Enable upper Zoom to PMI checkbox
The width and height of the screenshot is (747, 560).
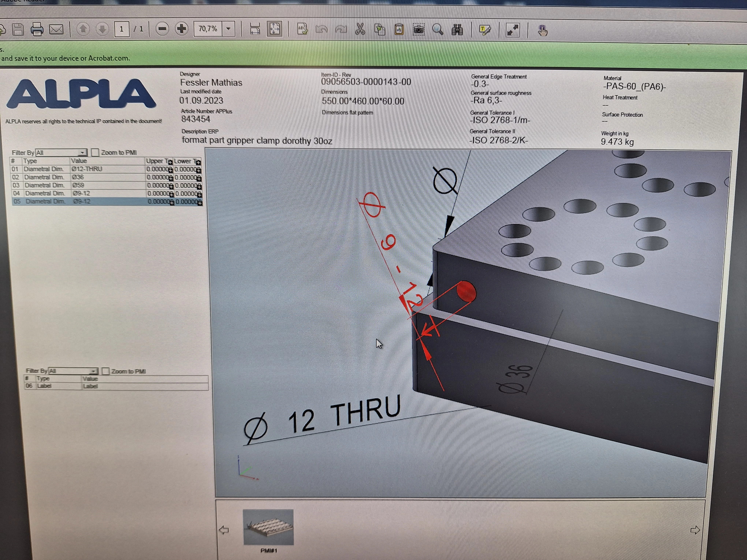coord(96,153)
